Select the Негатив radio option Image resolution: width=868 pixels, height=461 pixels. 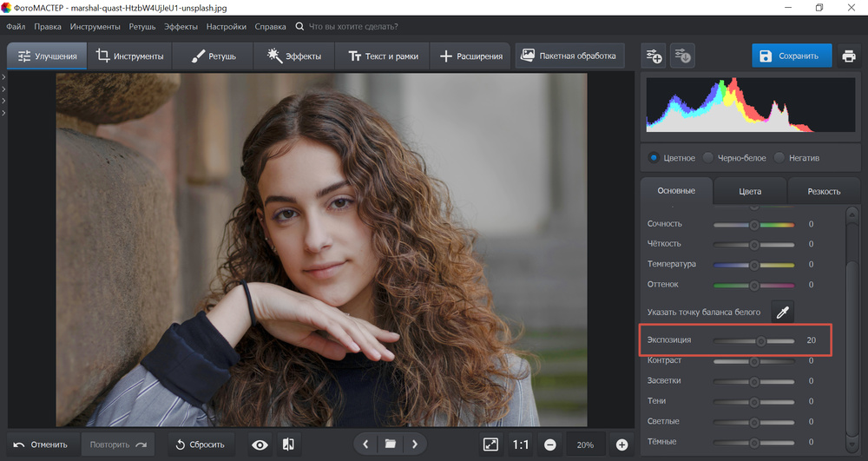click(x=779, y=158)
